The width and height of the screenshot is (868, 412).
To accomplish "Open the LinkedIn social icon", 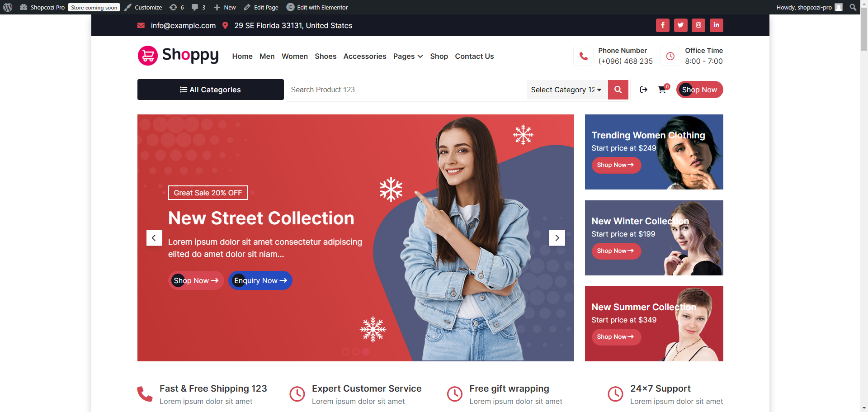I will 717,25.
